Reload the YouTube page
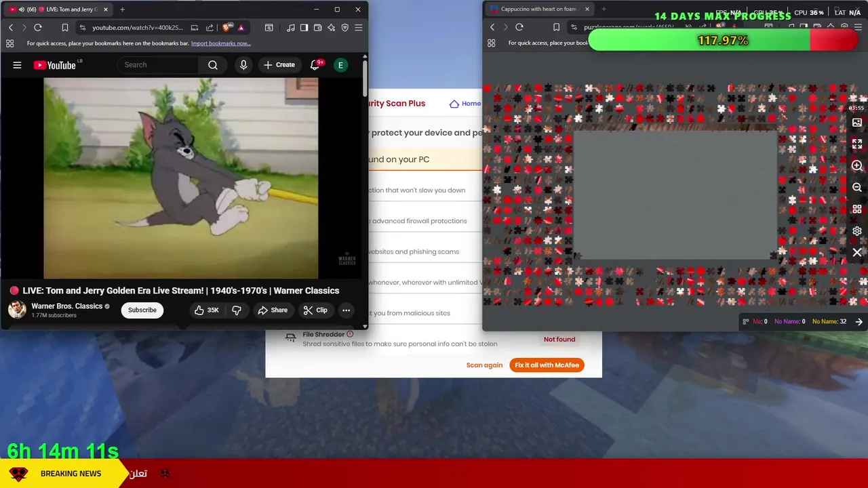868x488 pixels. (x=38, y=28)
